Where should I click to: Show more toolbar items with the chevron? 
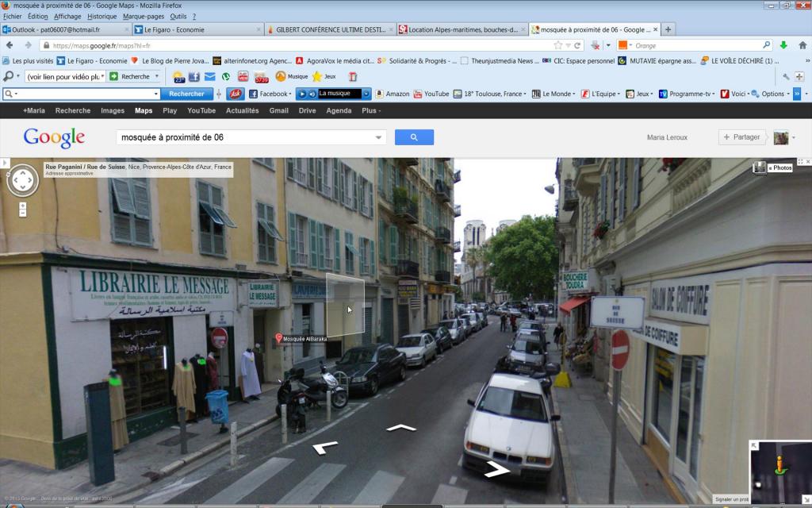pyautogui.click(x=797, y=94)
